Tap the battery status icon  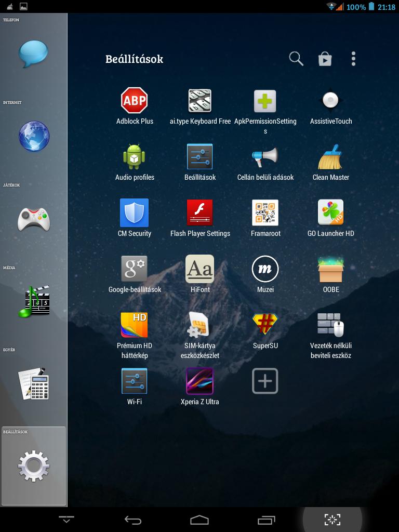[371, 6]
